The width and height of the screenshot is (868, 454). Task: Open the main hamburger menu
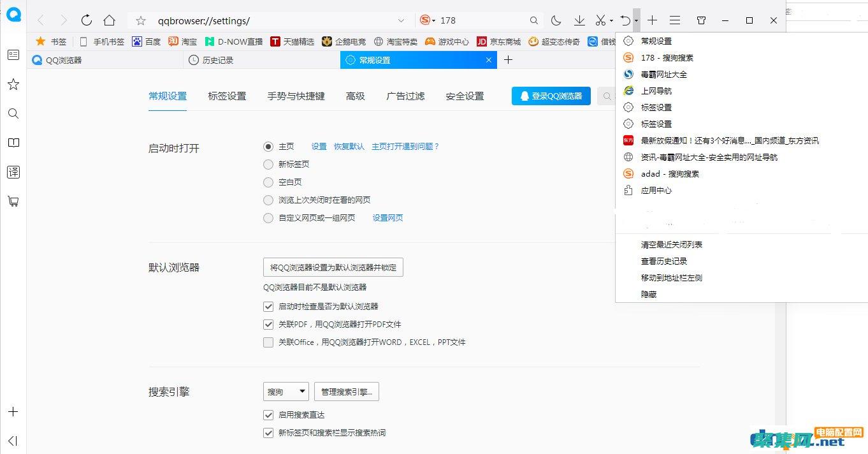click(675, 20)
